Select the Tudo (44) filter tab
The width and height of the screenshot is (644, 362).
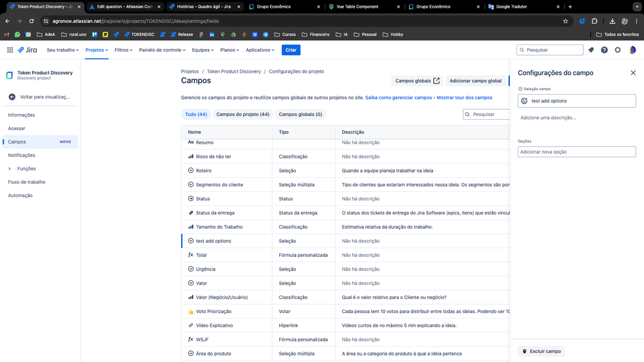tap(196, 115)
